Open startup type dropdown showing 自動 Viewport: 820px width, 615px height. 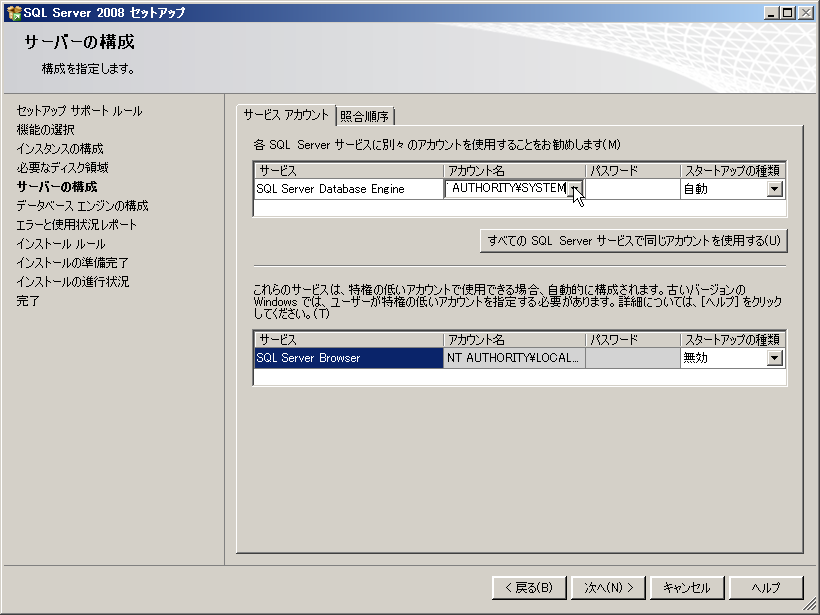pyautogui.click(x=775, y=189)
